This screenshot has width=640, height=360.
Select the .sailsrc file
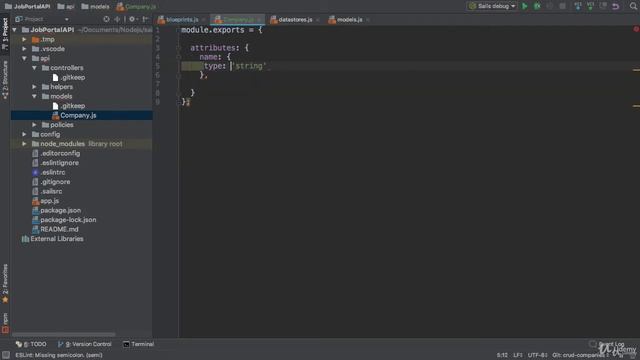pos(47,191)
